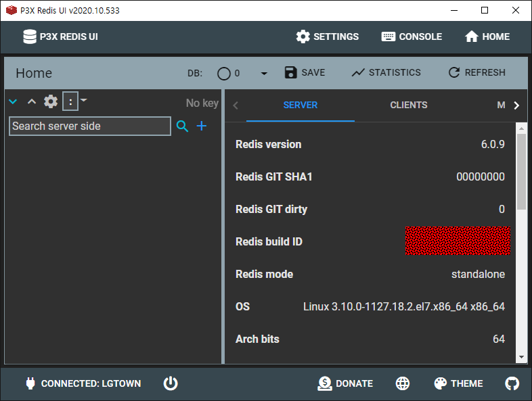Viewport: 532px width, 401px height.
Task: Maximize the P3X Redis UI window
Action: click(485, 10)
